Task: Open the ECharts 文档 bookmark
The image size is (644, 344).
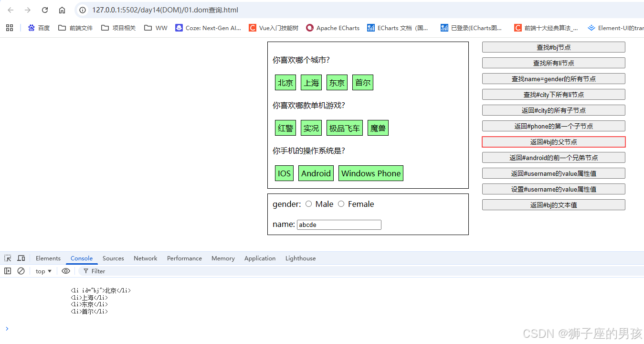Action: pyautogui.click(x=398, y=28)
